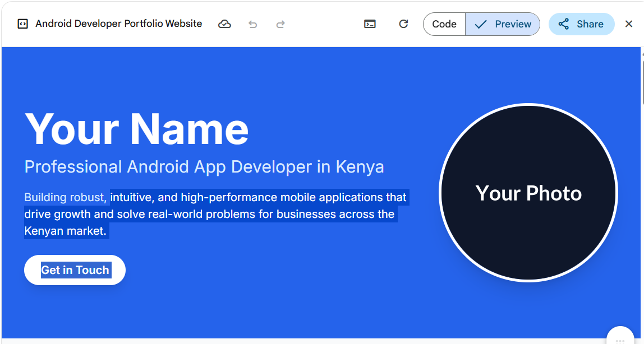The width and height of the screenshot is (644, 344).
Task: Click the checkmark icon in the Preview toggle
Action: 481,24
